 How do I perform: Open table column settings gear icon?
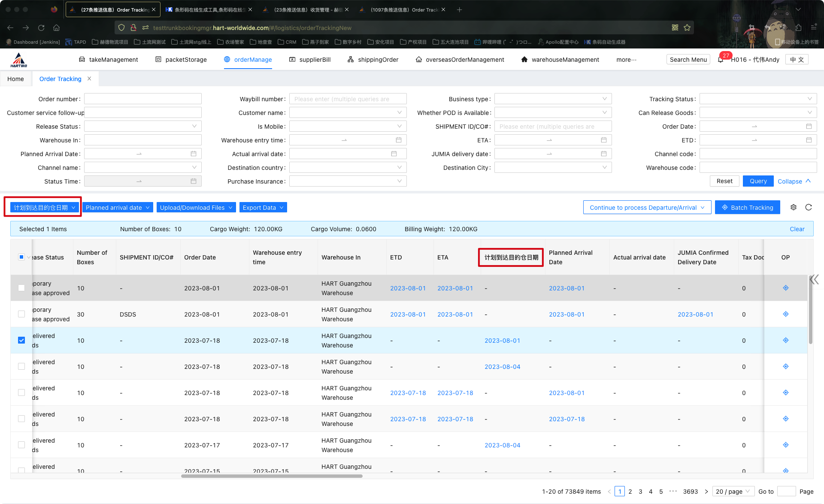pyautogui.click(x=794, y=207)
